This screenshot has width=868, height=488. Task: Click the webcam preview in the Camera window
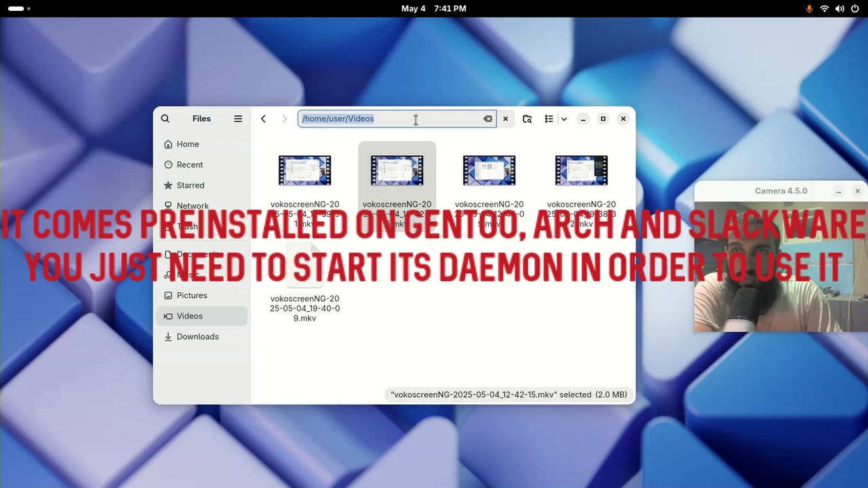point(781,267)
